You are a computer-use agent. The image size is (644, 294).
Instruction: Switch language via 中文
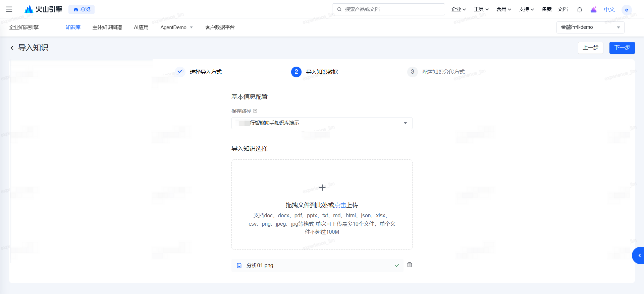[x=609, y=9]
